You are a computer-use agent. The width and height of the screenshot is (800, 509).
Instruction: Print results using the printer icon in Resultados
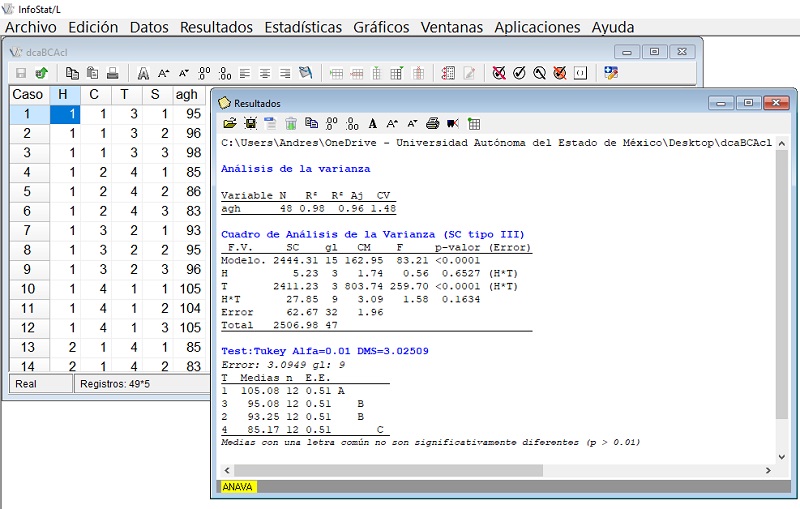(433, 124)
